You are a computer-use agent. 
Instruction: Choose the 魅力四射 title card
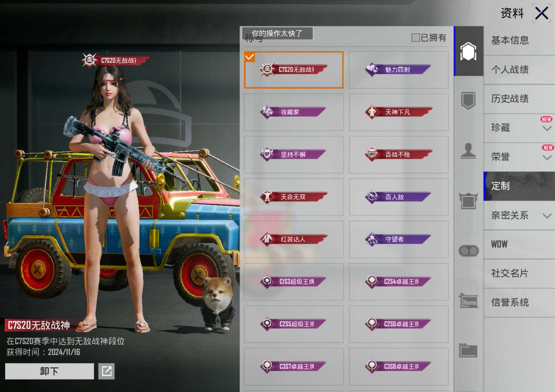coord(398,70)
